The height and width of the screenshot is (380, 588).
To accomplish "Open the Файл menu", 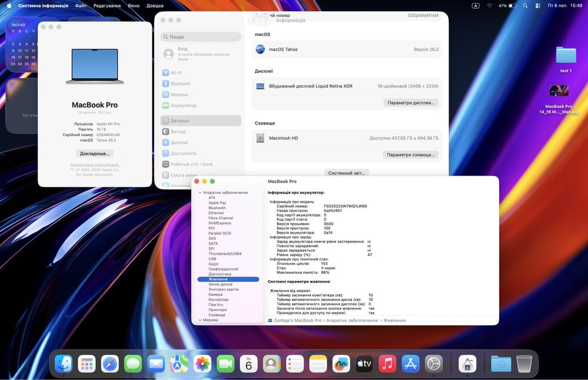I will [81, 6].
